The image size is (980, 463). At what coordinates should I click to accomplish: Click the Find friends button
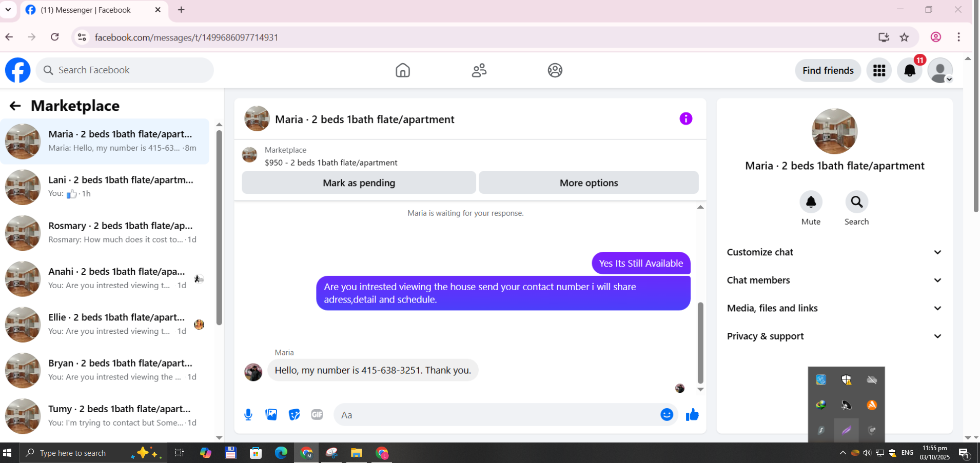828,70
